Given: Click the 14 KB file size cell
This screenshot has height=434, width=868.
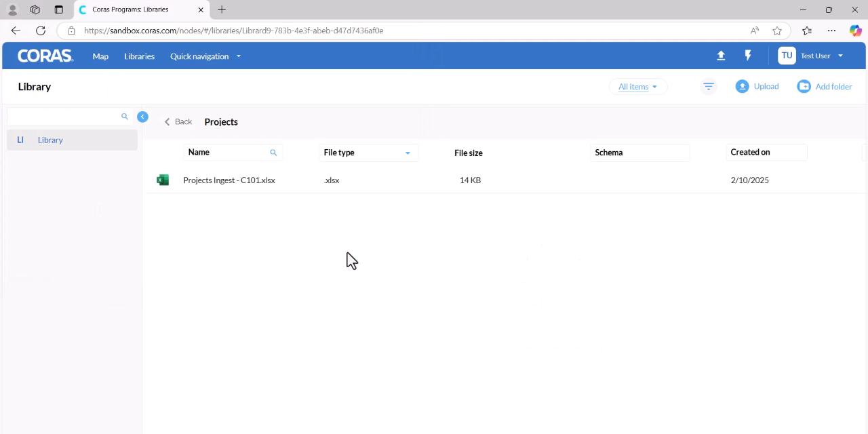Looking at the screenshot, I should pos(470,180).
